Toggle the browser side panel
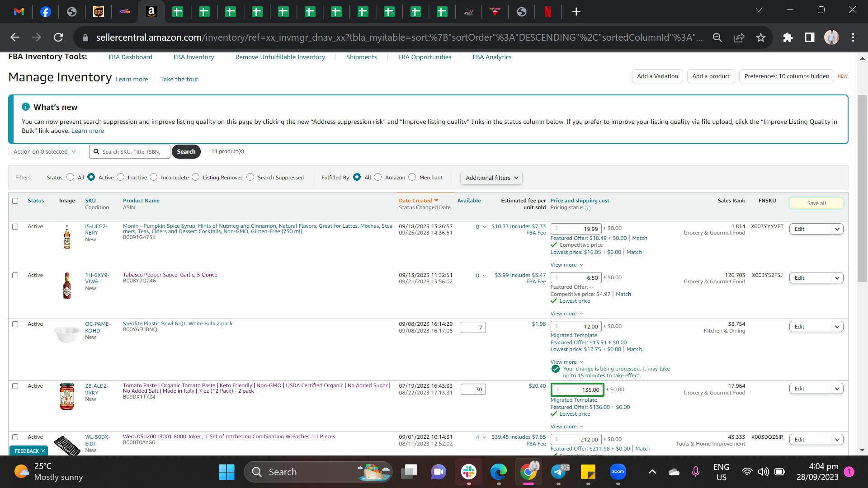Screen dimensions: 868x488 810,38
